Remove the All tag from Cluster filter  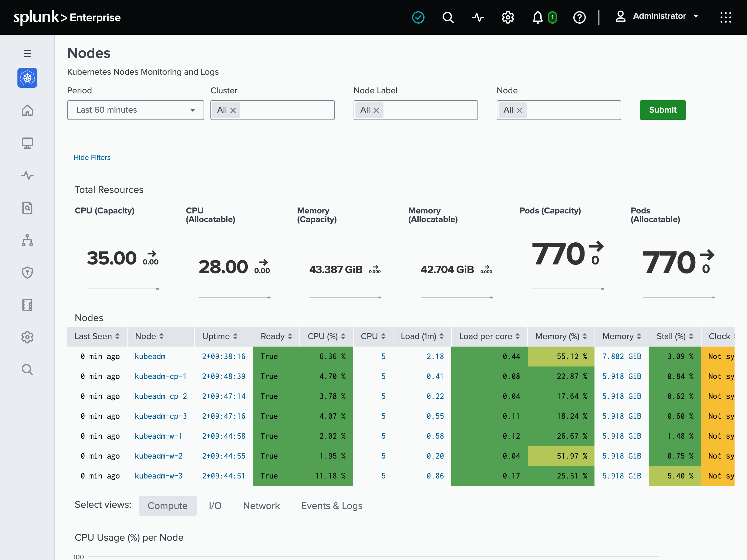pyautogui.click(x=233, y=110)
